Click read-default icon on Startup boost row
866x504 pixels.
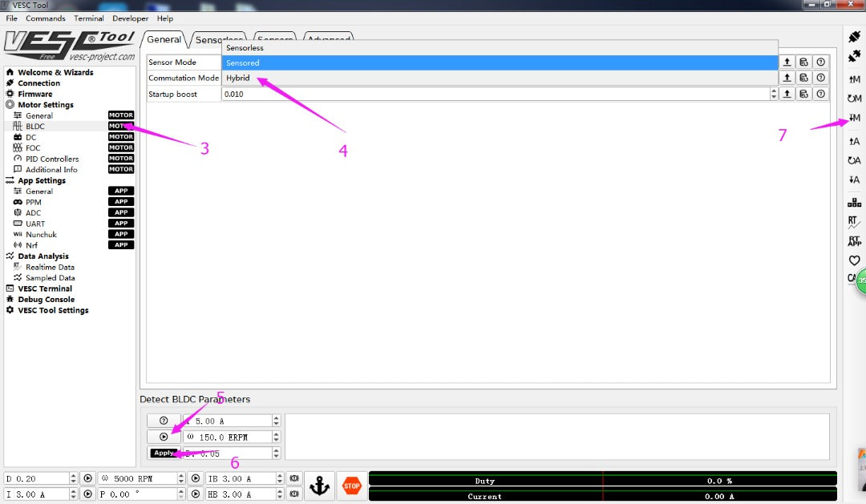pos(804,94)
